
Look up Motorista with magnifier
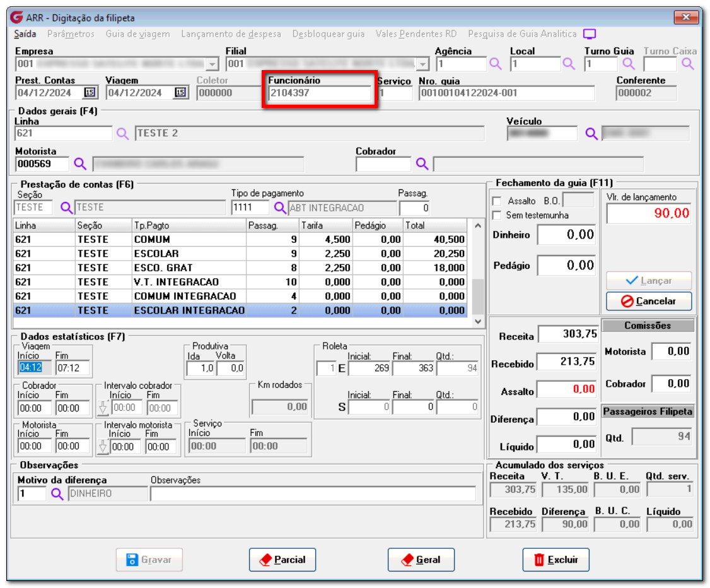(80, 163)
